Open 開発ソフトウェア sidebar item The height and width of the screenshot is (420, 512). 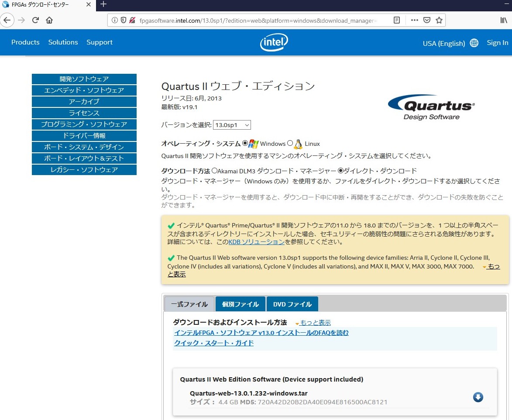(84, 79)
